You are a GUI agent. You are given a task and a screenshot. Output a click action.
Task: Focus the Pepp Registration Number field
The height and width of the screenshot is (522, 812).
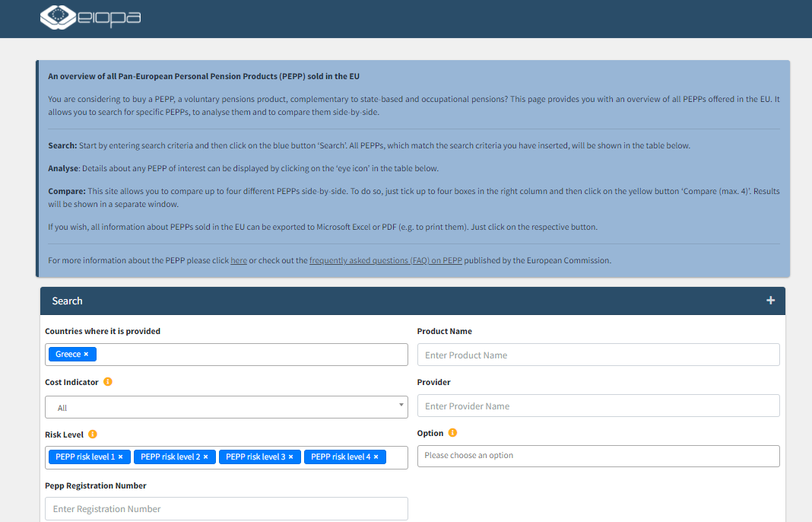(226, 508)
